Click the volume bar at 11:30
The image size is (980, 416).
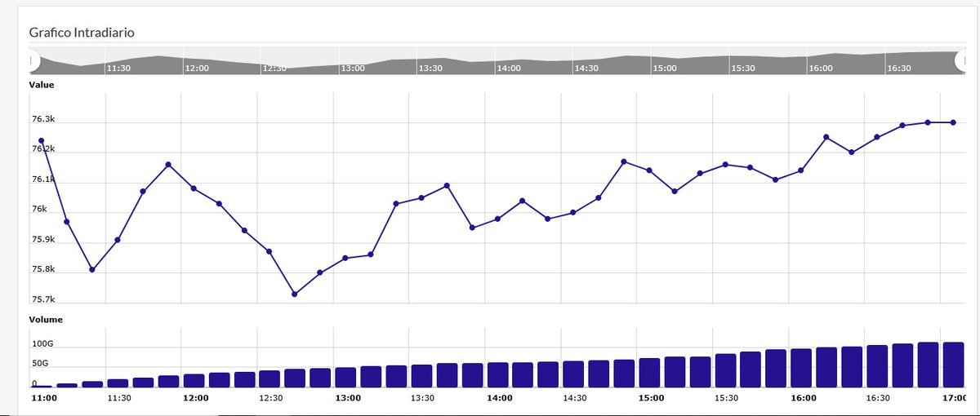point(118,383)
